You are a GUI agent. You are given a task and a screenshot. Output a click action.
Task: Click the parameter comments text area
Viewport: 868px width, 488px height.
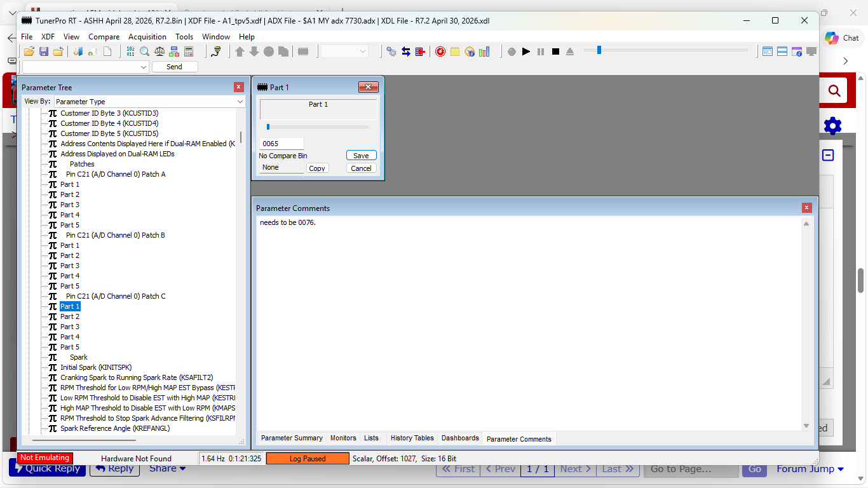coord(530,324)
